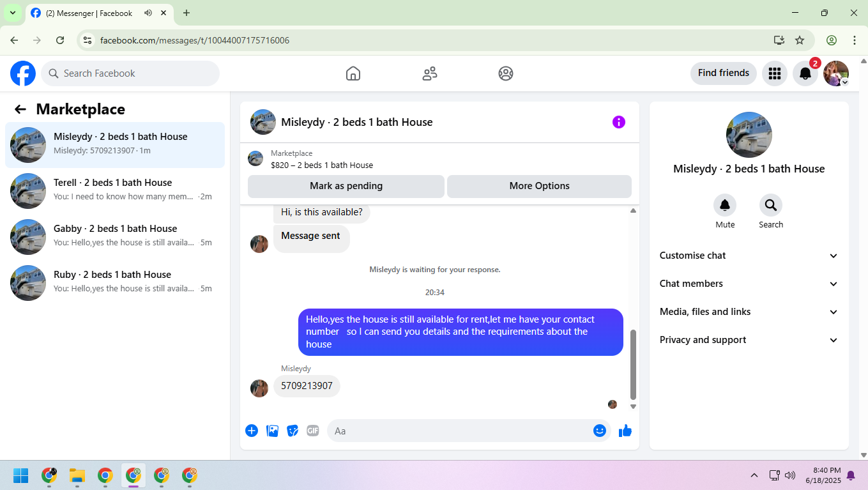Open the Facebook Home icon
The image size is (868, 490).
click(353, 73)
